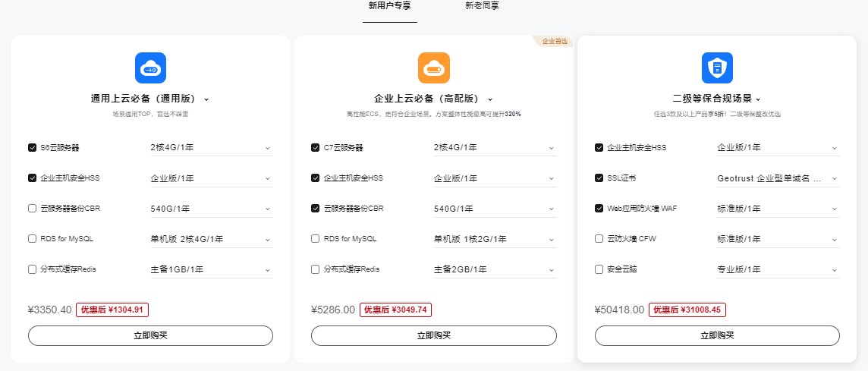This screenshot has width=868, height=371.
Task: Open the WAF 标准版/1年 dropdown
Action: point(778,209)
